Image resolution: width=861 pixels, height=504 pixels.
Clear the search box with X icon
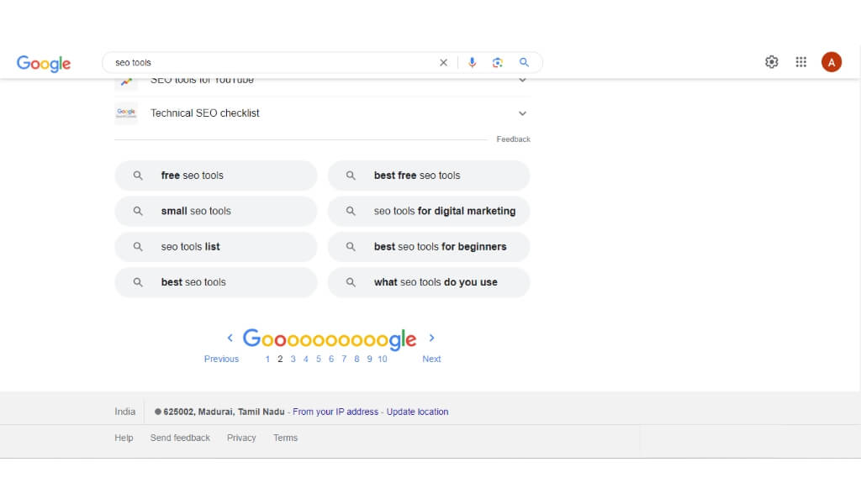pos(443,62)
